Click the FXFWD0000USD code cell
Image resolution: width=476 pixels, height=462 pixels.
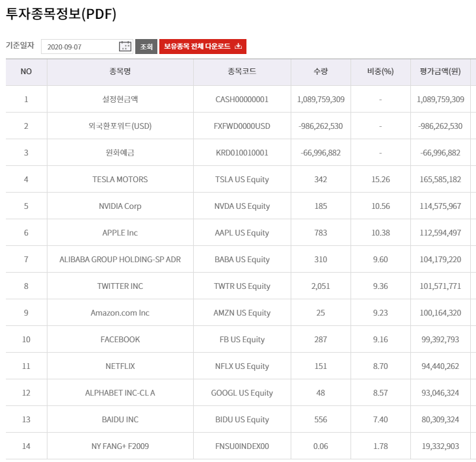point(242,126)
